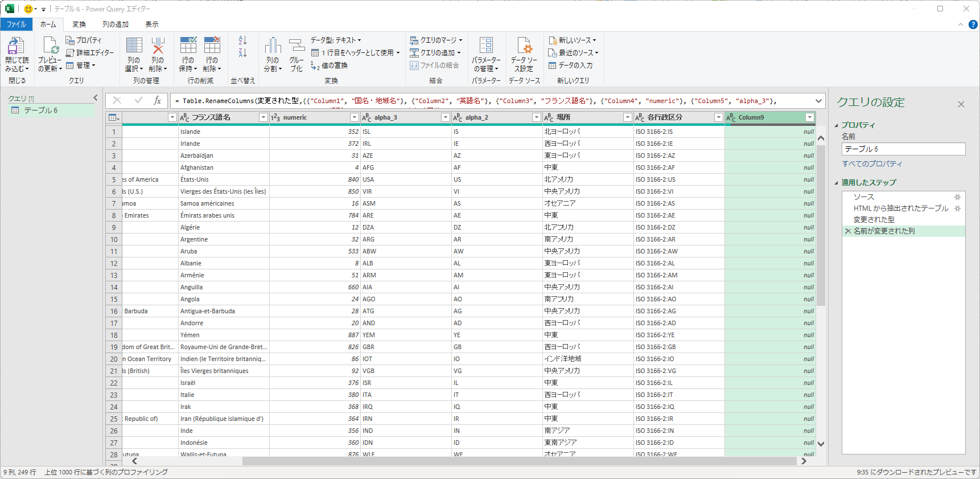Open filter dropdown for numeric column

coord(354,117)
